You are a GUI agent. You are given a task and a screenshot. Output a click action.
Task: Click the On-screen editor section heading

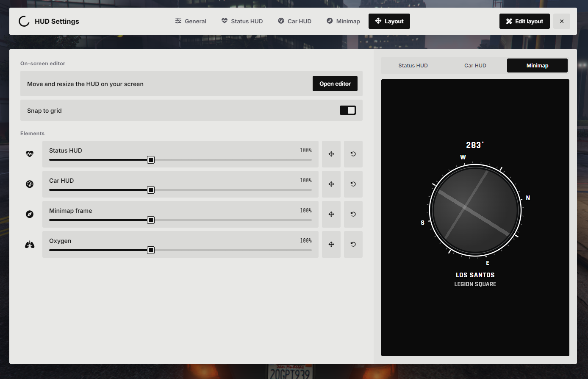(43, 63)
